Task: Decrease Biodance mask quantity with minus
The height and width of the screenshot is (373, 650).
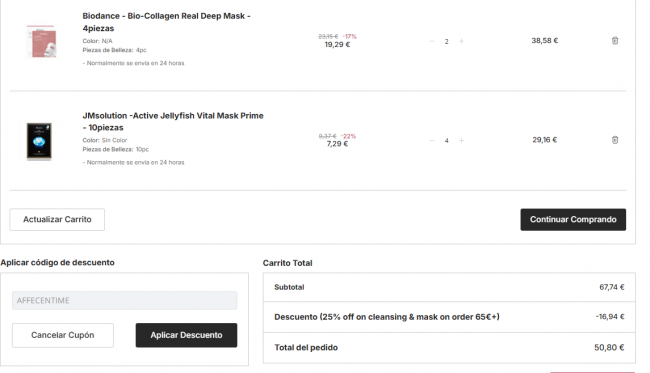Action: 432,41
